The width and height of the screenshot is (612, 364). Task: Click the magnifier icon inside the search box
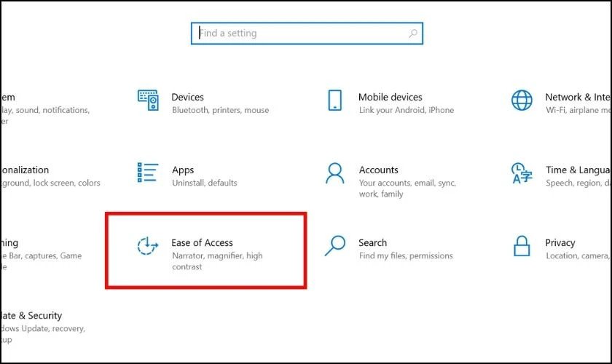pyautogui.click(x=413, y=33)
